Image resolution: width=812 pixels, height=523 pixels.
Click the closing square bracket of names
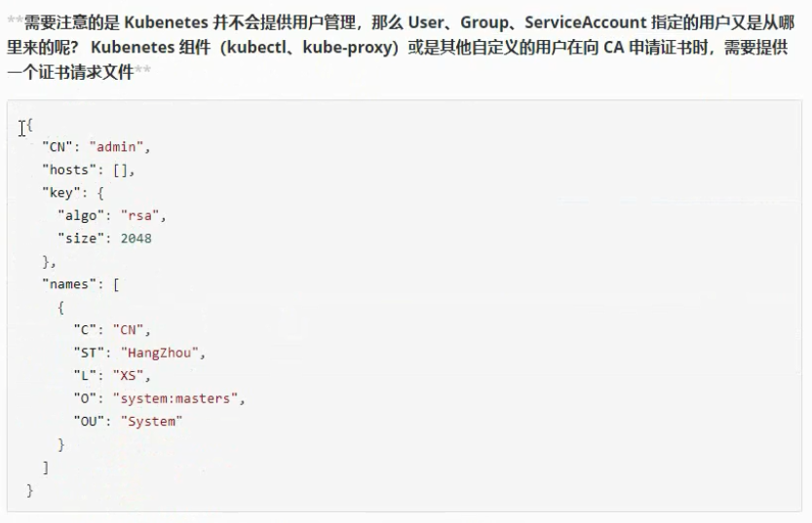45,467
